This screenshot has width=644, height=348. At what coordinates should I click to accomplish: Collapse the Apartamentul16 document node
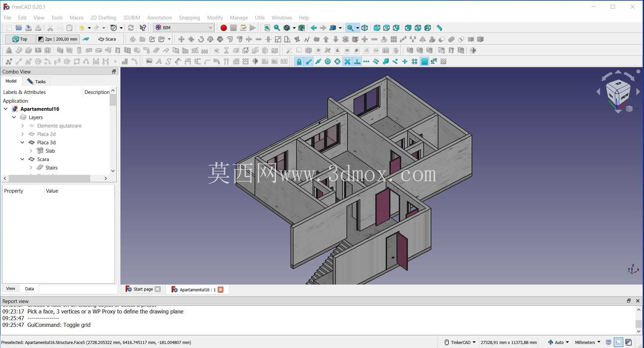point(6,109)
